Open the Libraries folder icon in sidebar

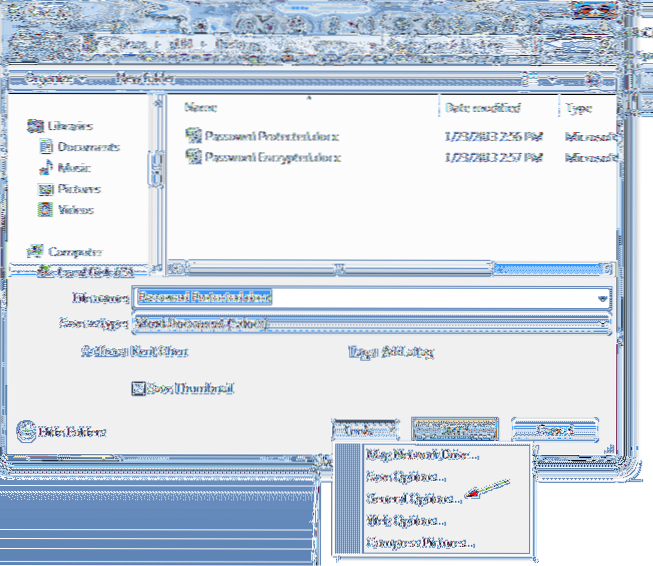pyautogui.click(x=35, y=126)
